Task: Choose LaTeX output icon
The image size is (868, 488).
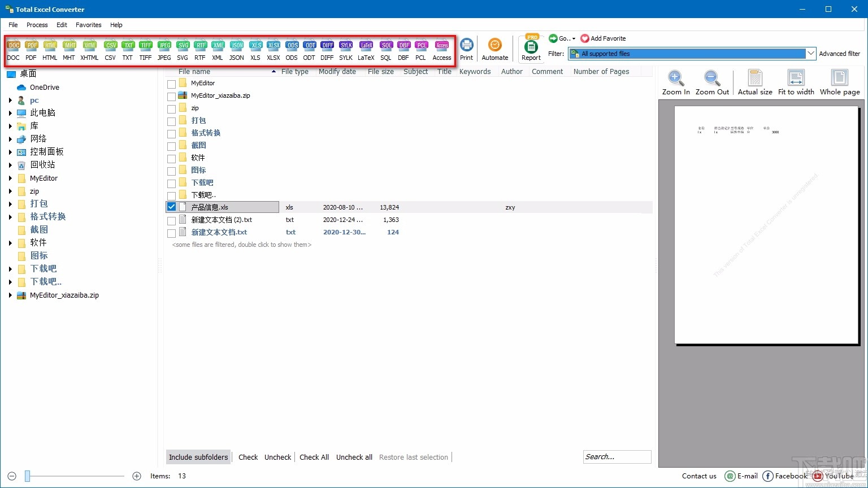Action: pyautogui.click(x=366, y=50)
